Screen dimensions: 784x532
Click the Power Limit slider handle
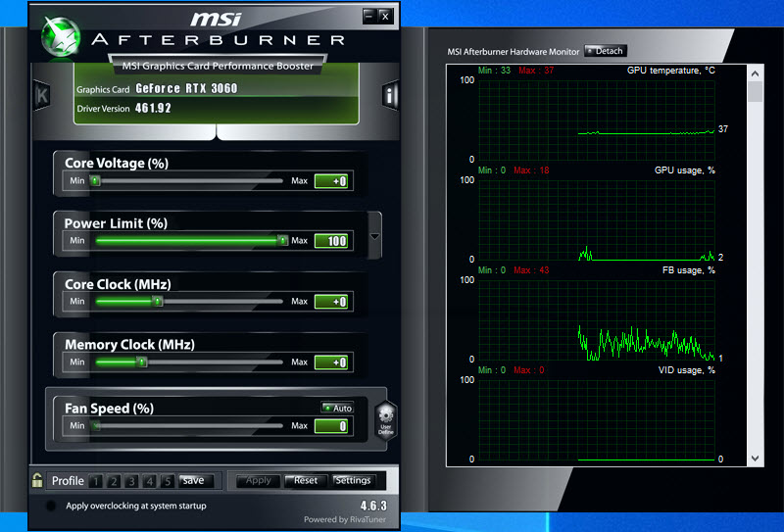pyautogui.click(x=282, y=240)
